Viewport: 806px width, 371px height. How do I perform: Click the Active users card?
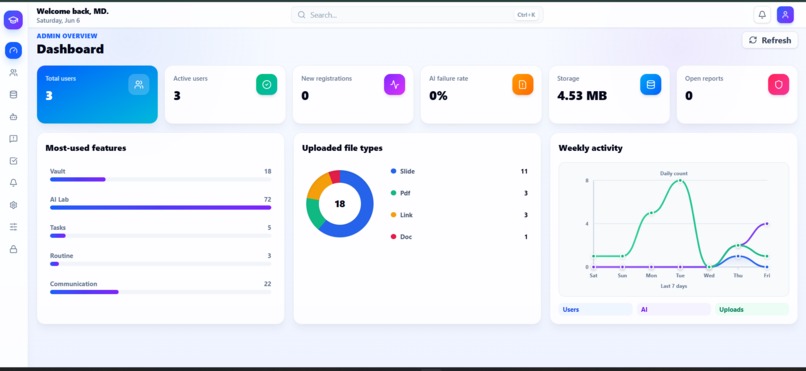tap(225, 95)
